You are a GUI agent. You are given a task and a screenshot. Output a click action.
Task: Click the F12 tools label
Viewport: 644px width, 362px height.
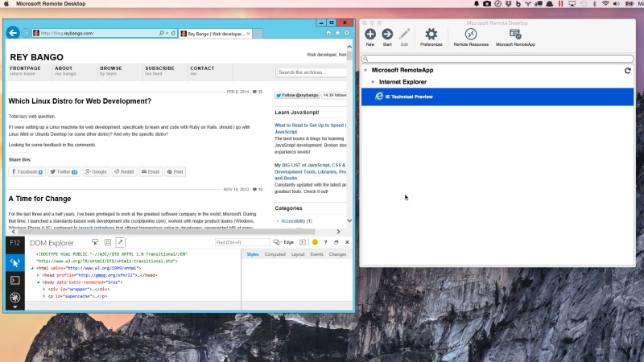point(14,243)
